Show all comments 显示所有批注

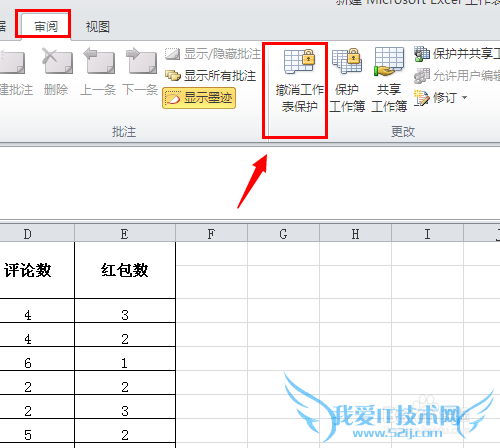(x=211, y=76)
